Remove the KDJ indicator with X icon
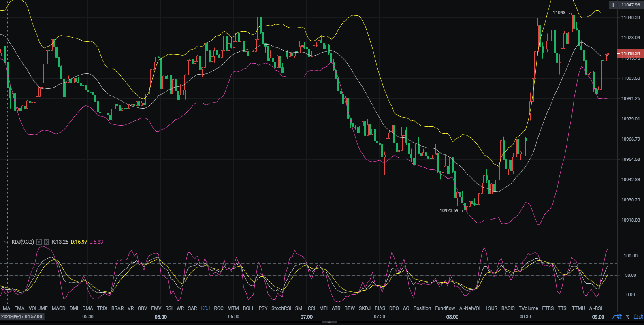Image resolution: width=644 pixels, height=325 pixels. pyautogui.click(x=46, y=242)
